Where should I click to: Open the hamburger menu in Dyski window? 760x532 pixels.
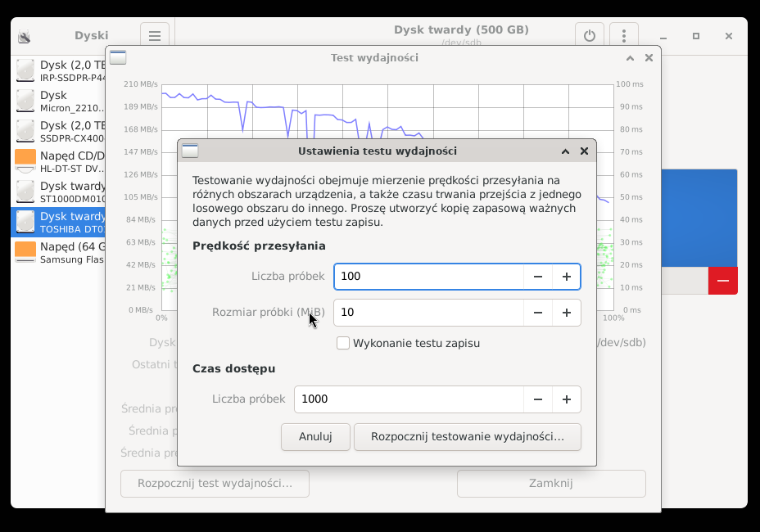tap(155, 36)
